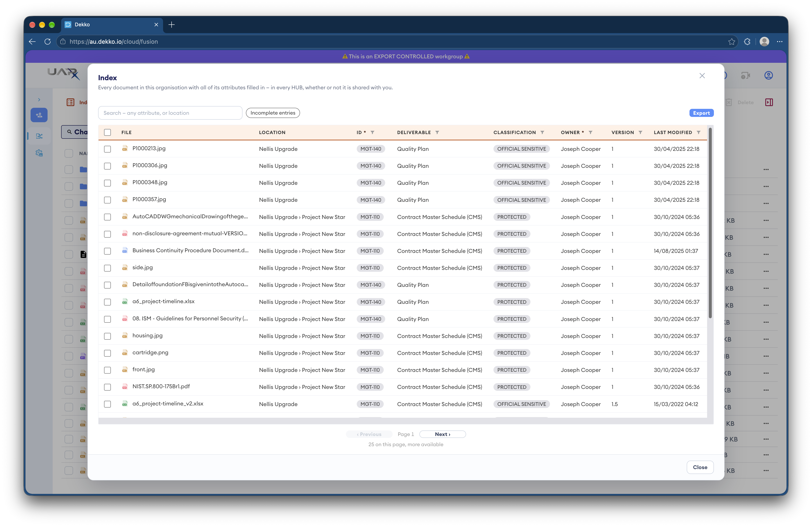812x527 pixels.
Task: Click the Close button at bottom
Action: [x=700, y=467]
